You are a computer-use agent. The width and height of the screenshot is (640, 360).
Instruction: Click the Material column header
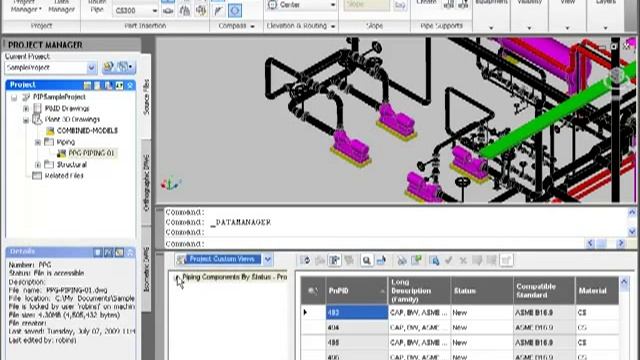tap(597, 291)
